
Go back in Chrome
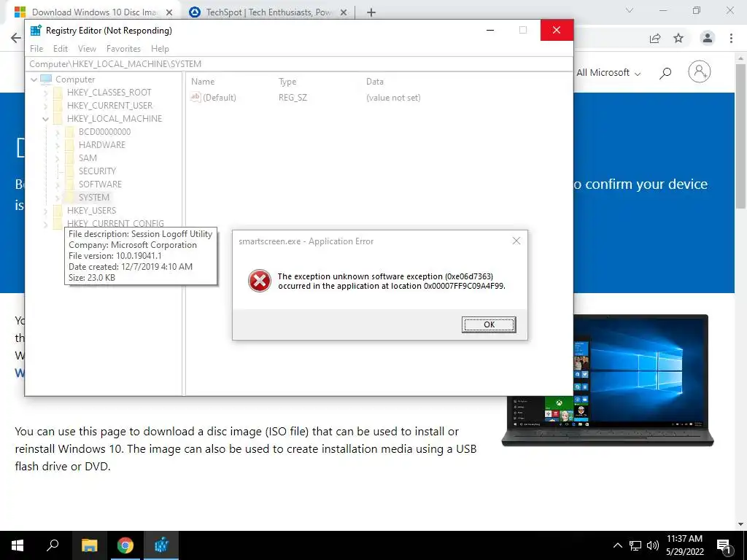pyautogui.click(x=16, y=38)
